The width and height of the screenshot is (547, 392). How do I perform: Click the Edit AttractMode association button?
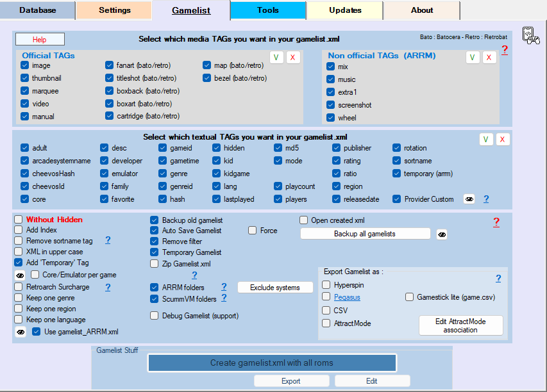tap(460, 325)
